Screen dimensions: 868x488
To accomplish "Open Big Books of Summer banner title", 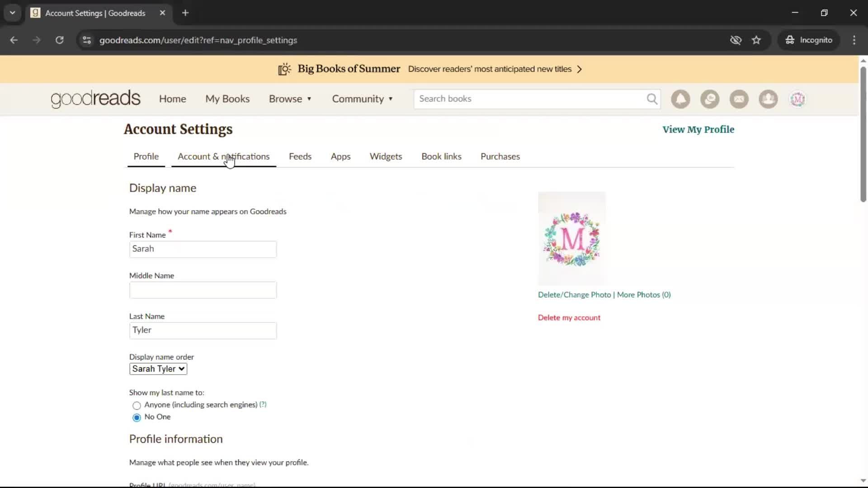I will (349, 69).
